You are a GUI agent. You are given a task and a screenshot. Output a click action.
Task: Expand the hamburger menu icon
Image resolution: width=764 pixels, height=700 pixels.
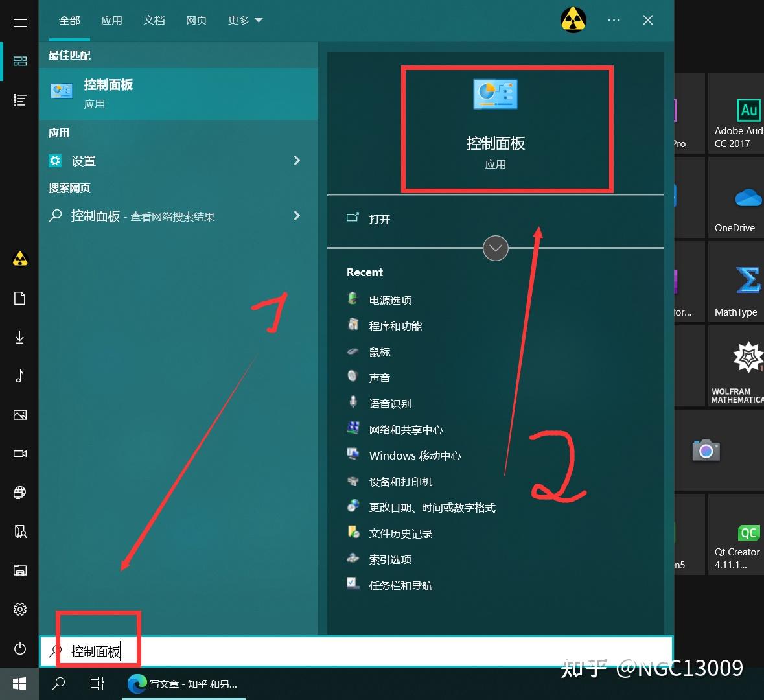coord(19,23)
